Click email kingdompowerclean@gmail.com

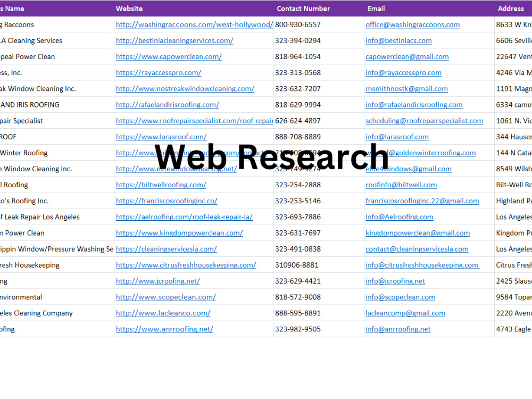click(418, 233)
